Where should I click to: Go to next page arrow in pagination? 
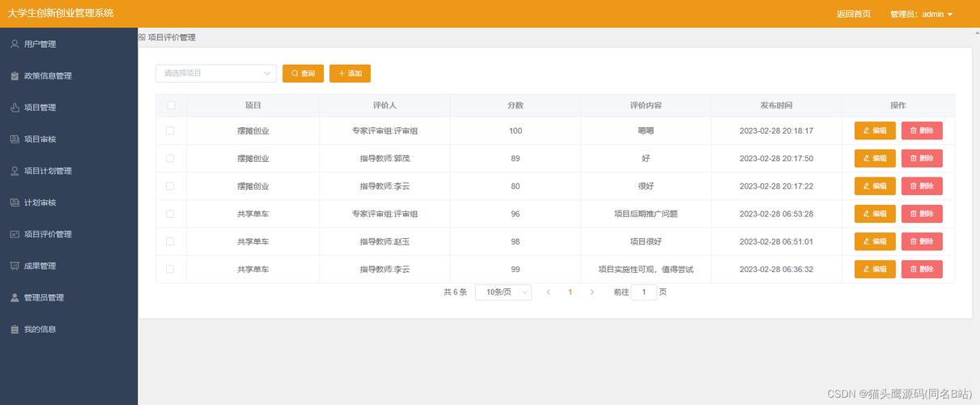(x=592, y=292)
